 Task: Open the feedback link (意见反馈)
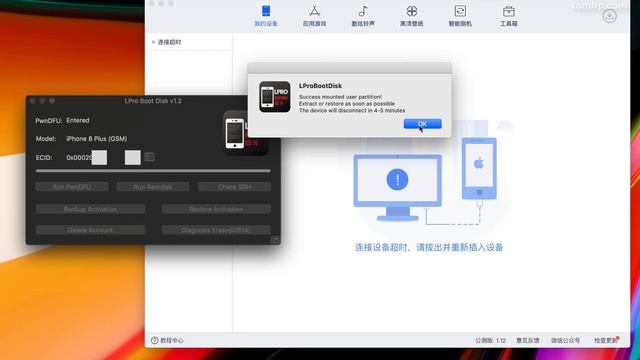(x=528, y=340)
